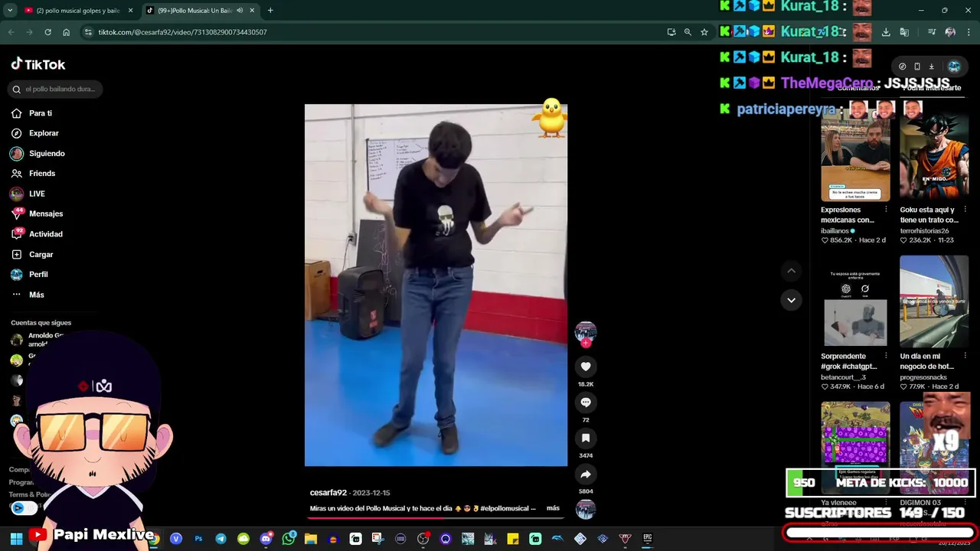This screenshot has width=980, height=551.
Task: Open cesarfa92 profile from username
Action: [328, 493]
